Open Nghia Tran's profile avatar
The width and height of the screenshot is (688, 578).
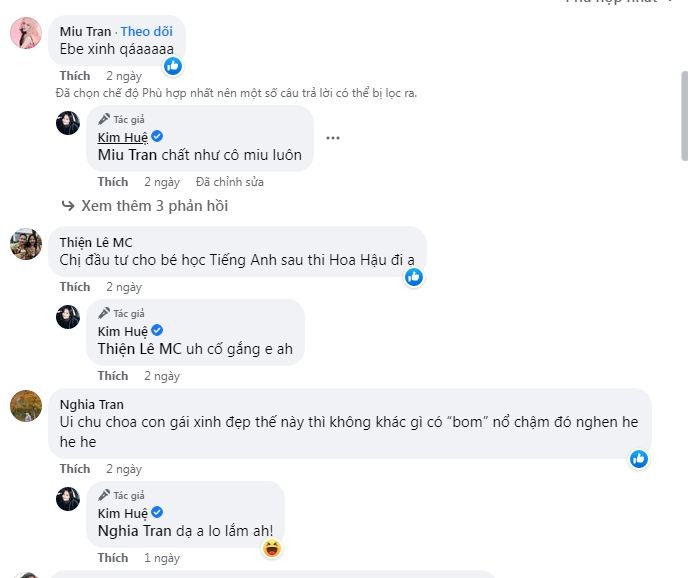25,405
